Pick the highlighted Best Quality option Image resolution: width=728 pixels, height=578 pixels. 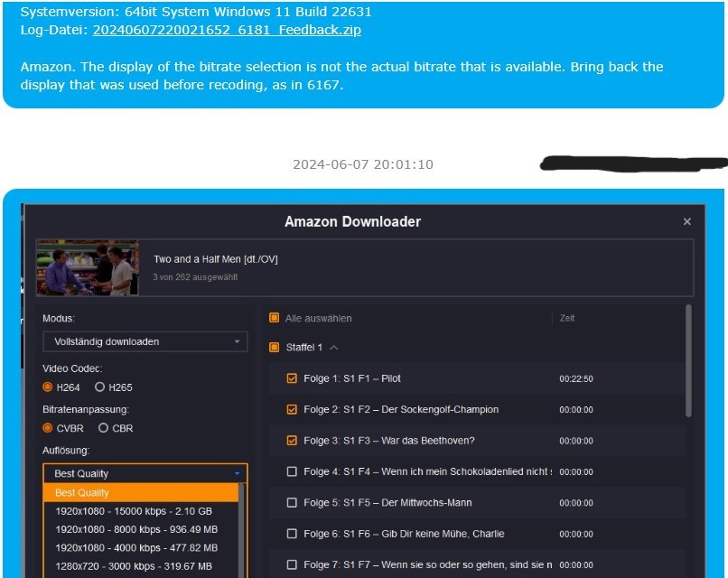(x=141, y=492)
